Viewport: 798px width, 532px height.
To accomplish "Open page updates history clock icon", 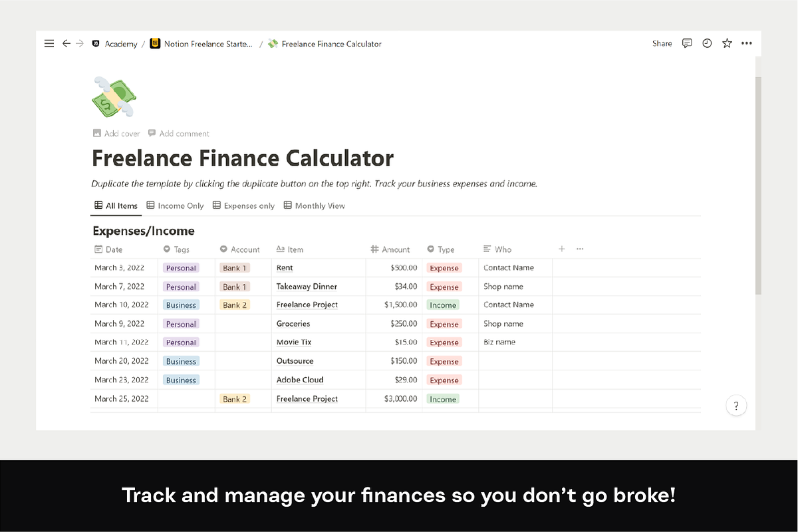I will 707,43.
